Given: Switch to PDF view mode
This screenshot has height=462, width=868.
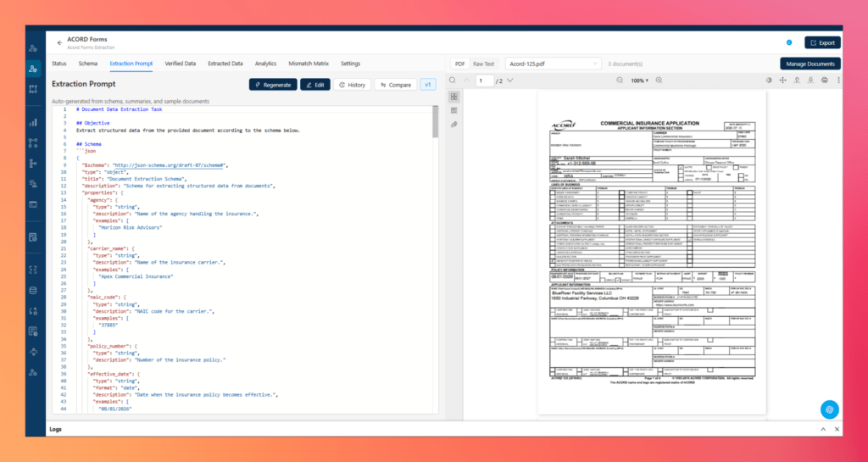Looking at the screenshot, I should click(x=460, y=64).
